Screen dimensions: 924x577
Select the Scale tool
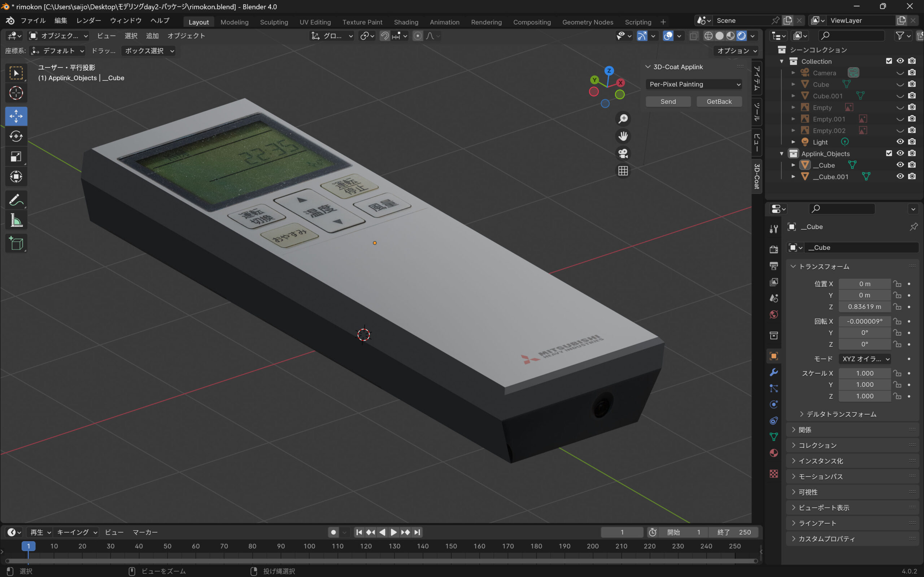pyautogui.click(x=16, y=157)
